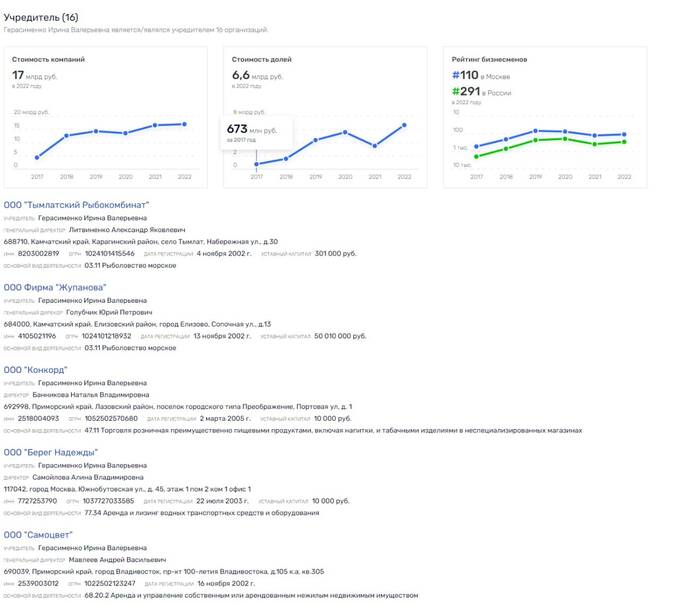680x605 pixels.
Task: Click founder name under Тымлатский Рыбокомбинат
Action: click(92, 218)
